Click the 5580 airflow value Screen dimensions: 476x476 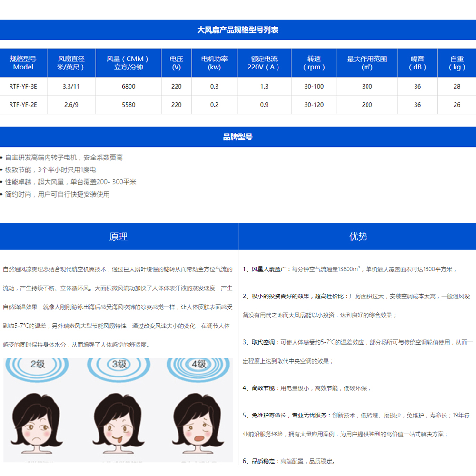tap(129, 105)
